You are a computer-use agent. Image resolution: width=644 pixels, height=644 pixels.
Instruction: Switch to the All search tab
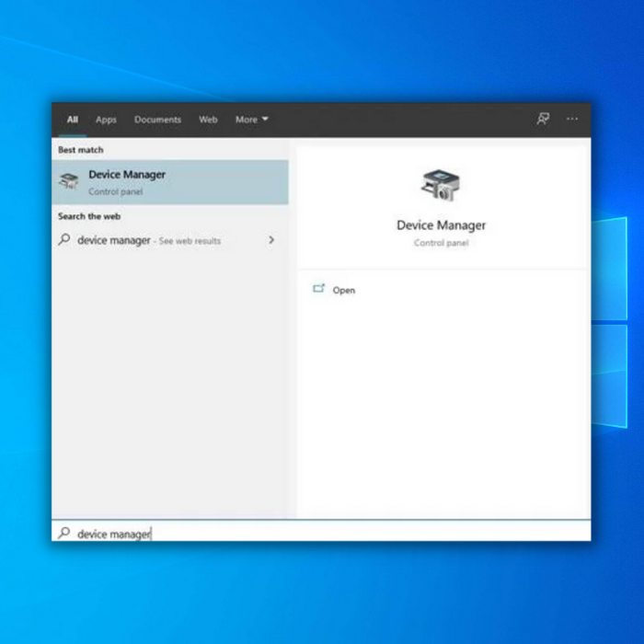click(73, 120)
